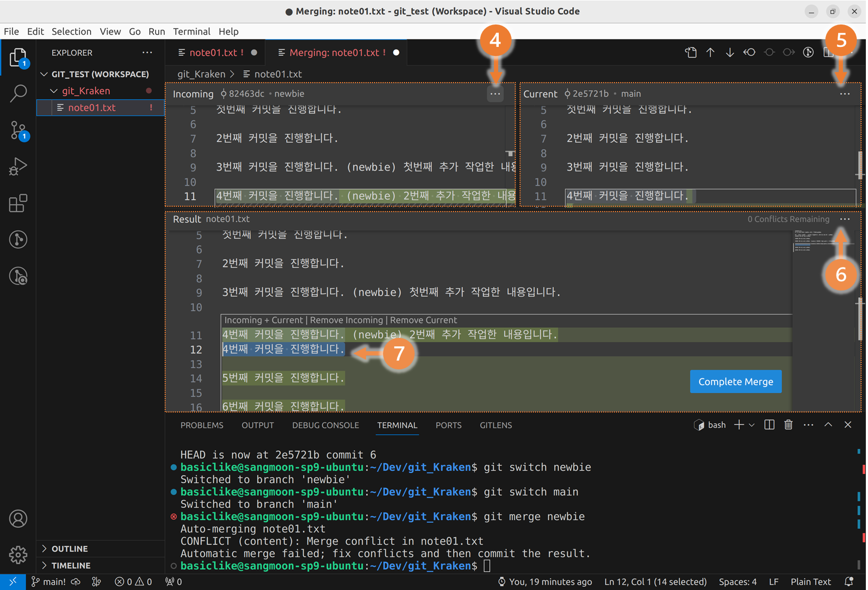Open the Source Control view
Image resolution: width=868 pixels, height=590 pixels.
18,130
